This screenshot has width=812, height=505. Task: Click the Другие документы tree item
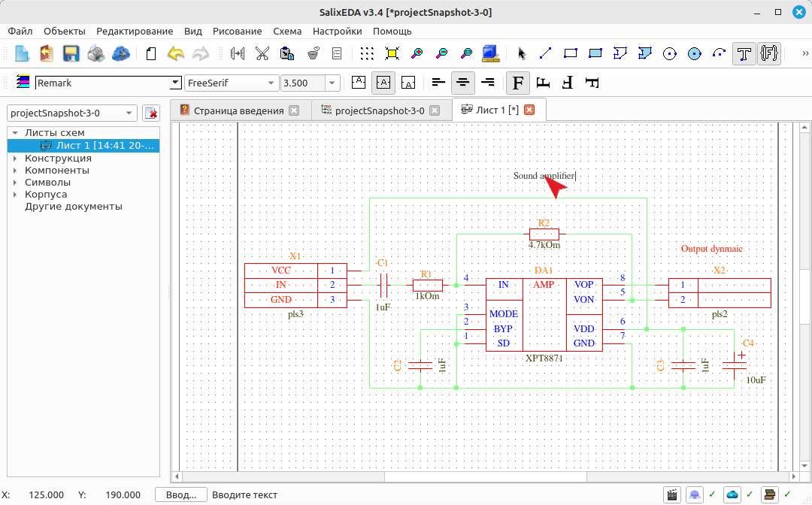[74, 207]
